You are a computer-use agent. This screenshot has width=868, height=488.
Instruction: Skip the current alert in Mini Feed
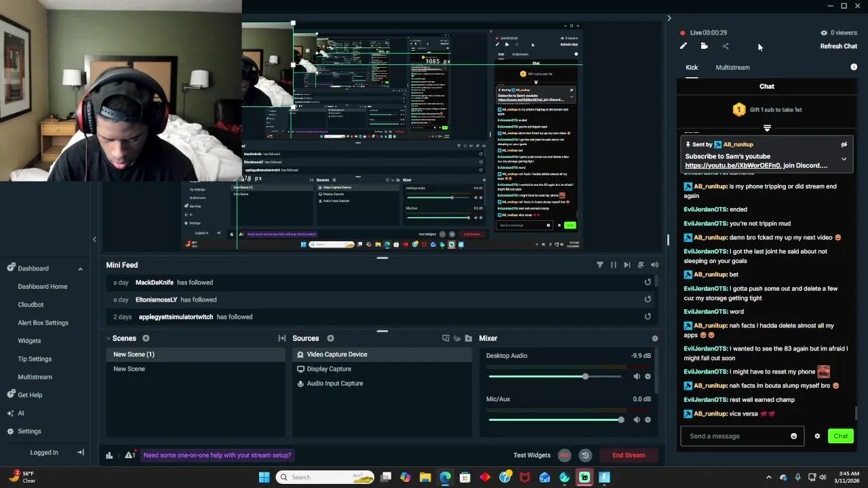627,265
